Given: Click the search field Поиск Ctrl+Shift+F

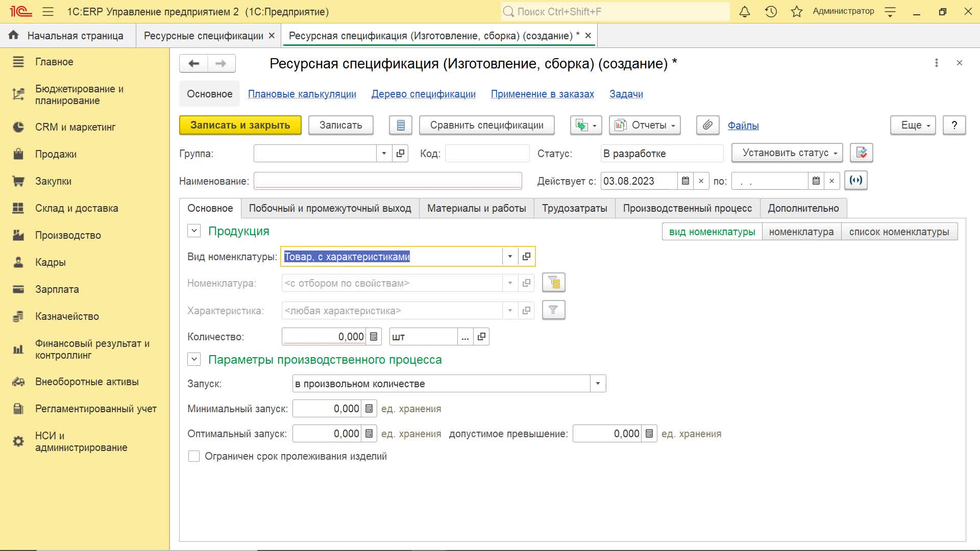Looking at the screenshot, I should point(615,12).
